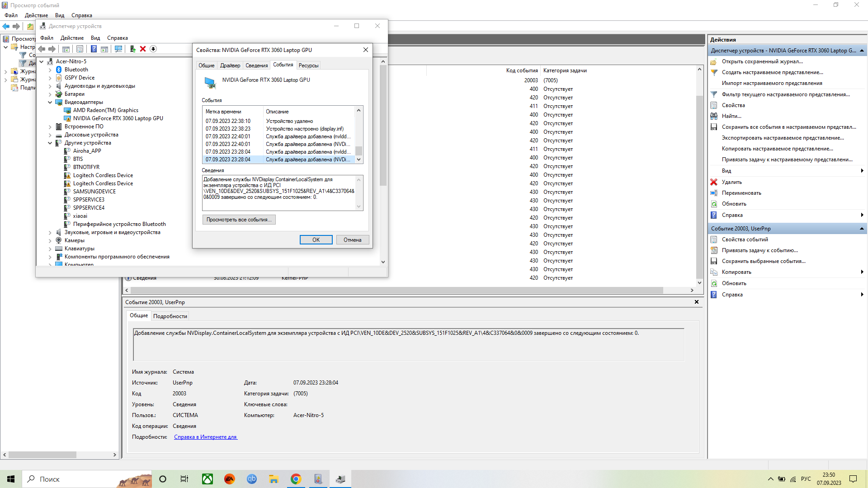Open Xbox app from taskbar

pos(208,479)
